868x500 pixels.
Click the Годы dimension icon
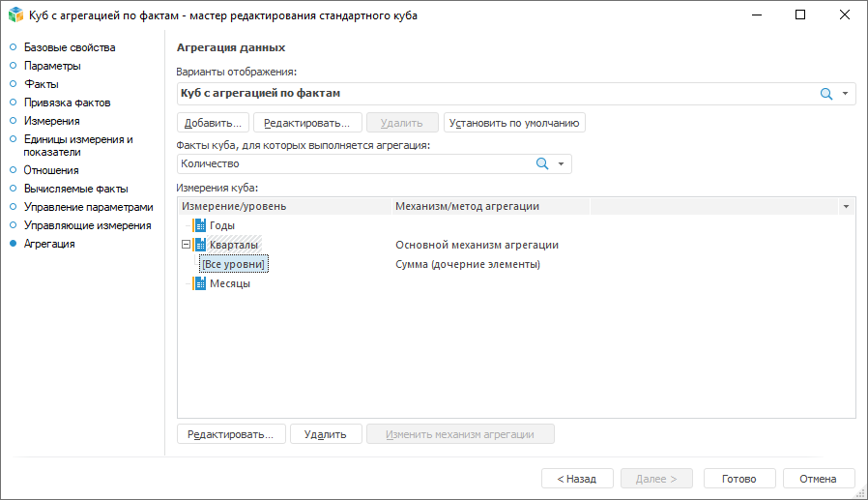(x=200, y=225)
